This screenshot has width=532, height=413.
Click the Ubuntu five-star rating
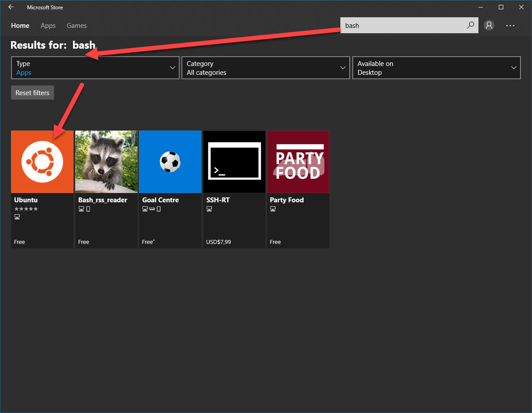click(x=26, y=208)
